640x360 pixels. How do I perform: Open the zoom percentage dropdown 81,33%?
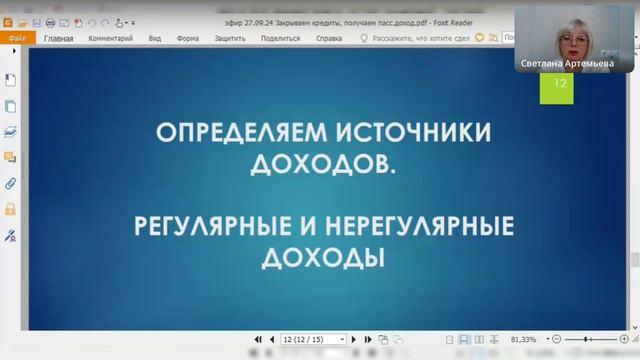(x=548, y=339)
